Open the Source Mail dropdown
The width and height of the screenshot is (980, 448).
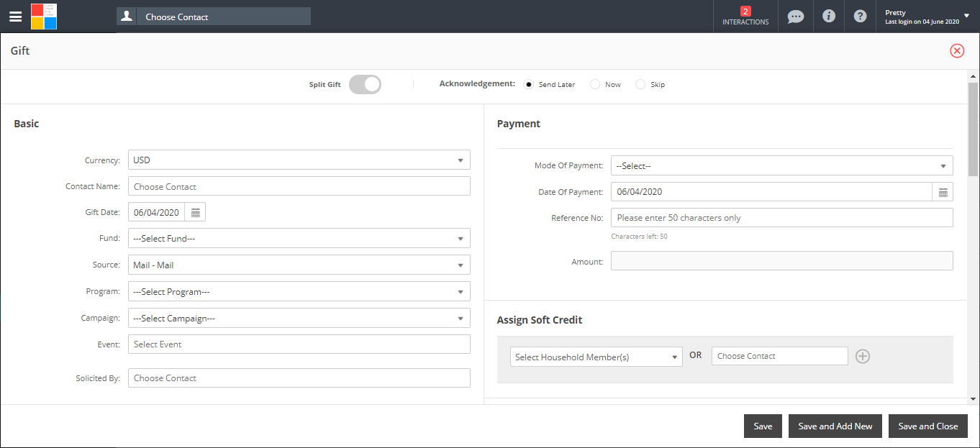pos(299,265)
